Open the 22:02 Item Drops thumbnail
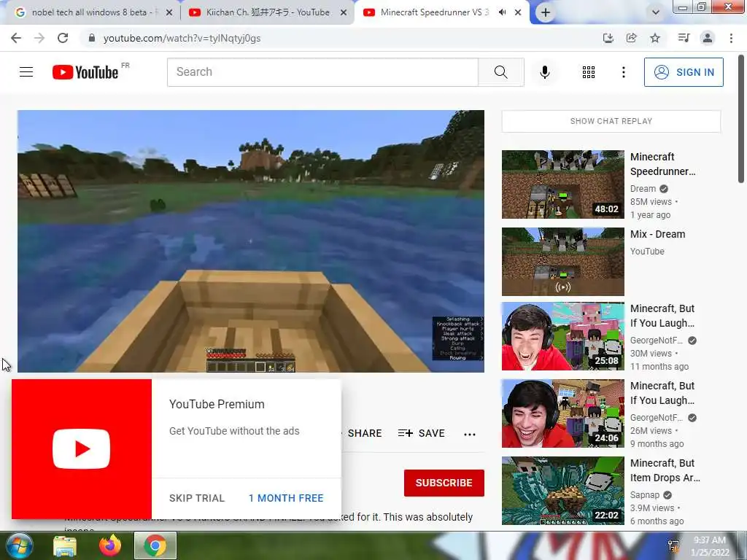This screenshot has width=747, height=560. 562,491
